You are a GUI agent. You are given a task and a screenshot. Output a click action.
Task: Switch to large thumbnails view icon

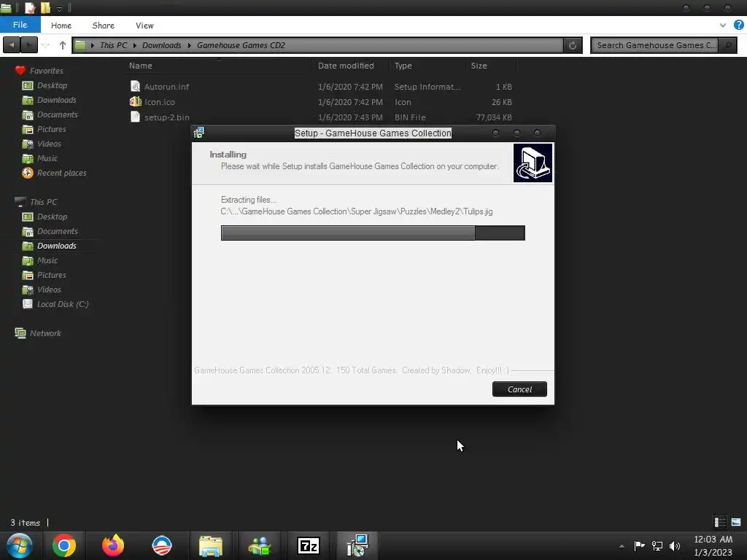click(x=736, y=522)
